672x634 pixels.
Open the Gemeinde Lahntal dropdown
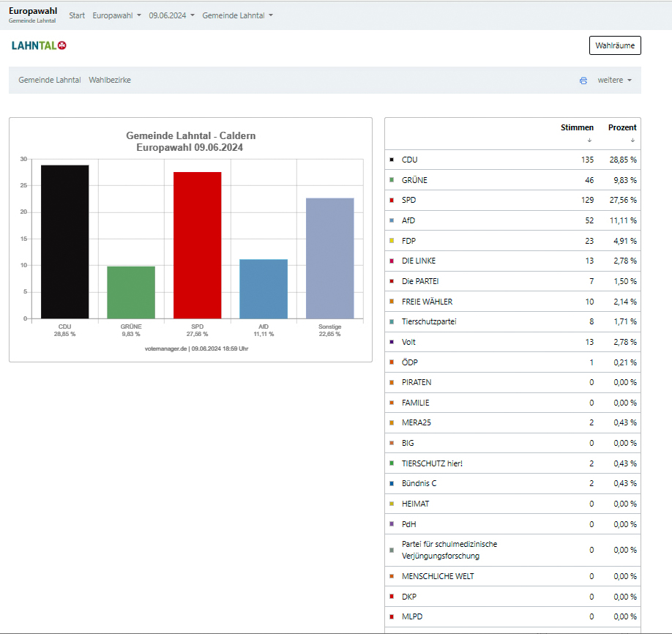coord(237,15)
